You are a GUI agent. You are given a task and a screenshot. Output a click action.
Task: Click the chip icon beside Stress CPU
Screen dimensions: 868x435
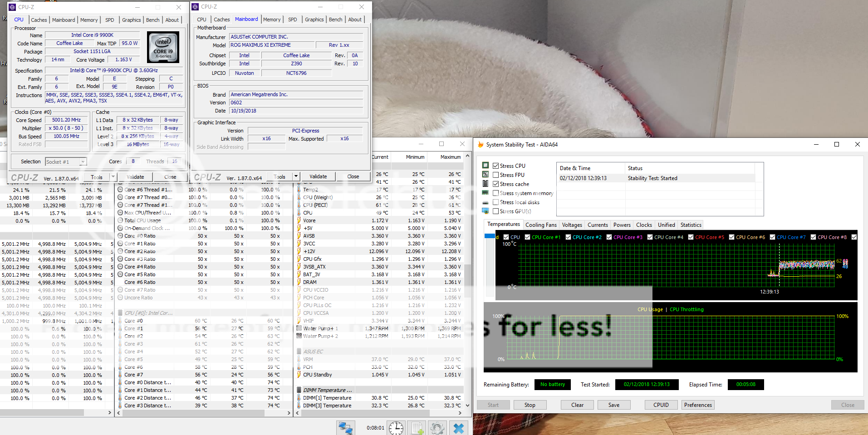click(x=485, y=166)
